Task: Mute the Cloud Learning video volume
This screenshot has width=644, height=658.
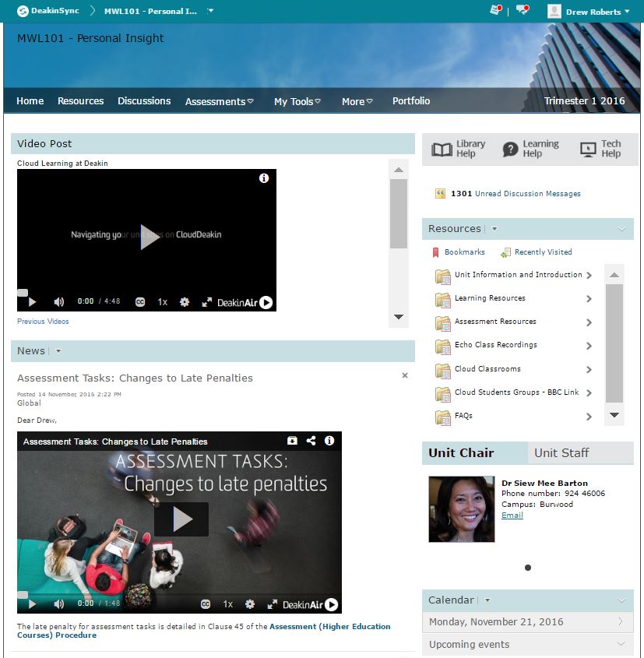Action: pyautogui.click(x=58, y=301)
